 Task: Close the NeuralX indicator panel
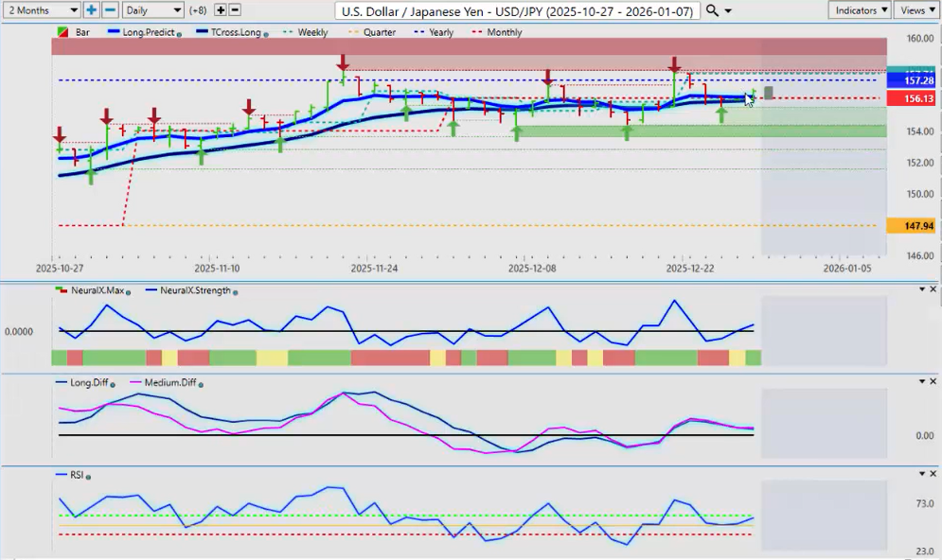point(933,289)
